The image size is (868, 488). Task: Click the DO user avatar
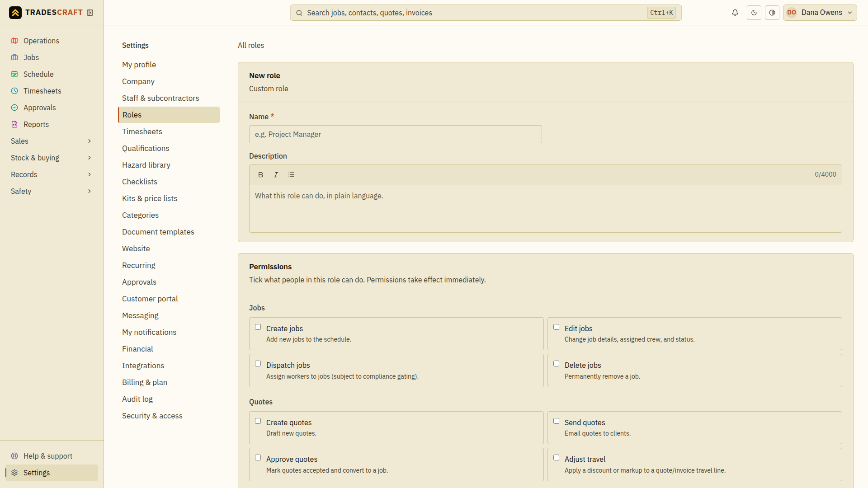click(792, 13)
